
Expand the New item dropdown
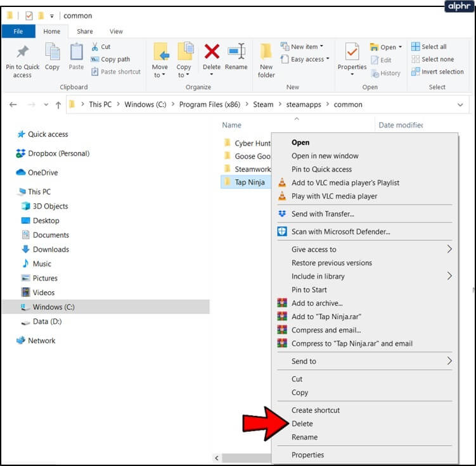[x=321, y=46]
